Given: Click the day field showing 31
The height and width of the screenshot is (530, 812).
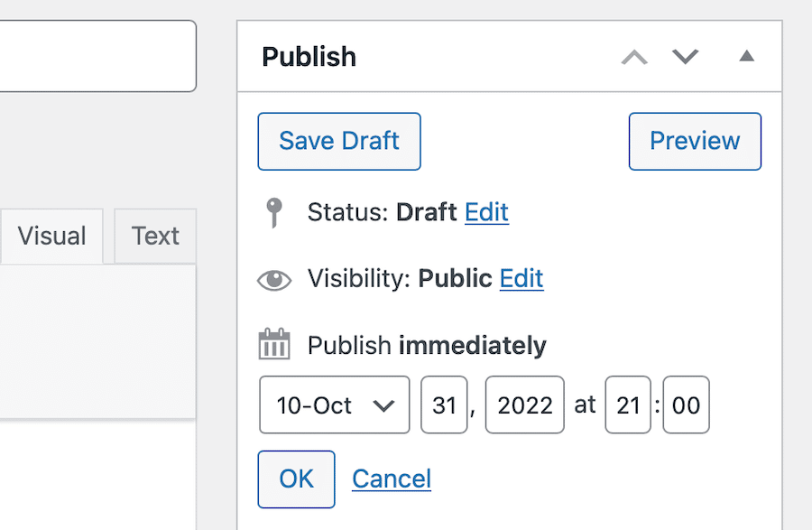Looking at the screenshot, I should [x=444, y=405].
